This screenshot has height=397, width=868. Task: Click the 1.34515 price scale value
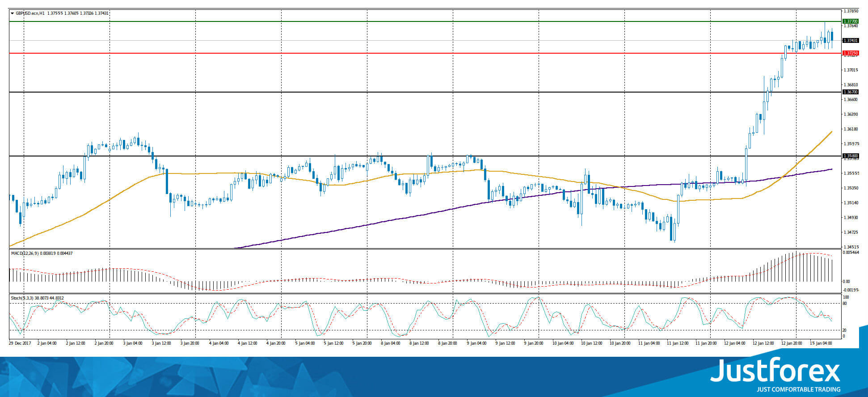point(851,247)
